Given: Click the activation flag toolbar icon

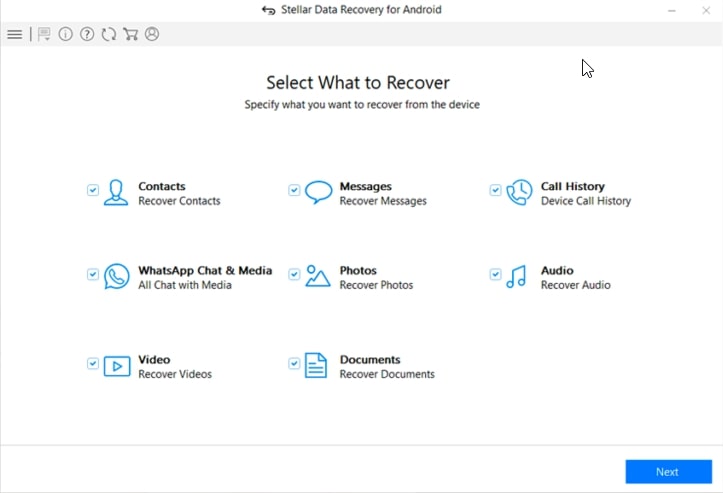Looking at the screenshot, I should [44, 34].
